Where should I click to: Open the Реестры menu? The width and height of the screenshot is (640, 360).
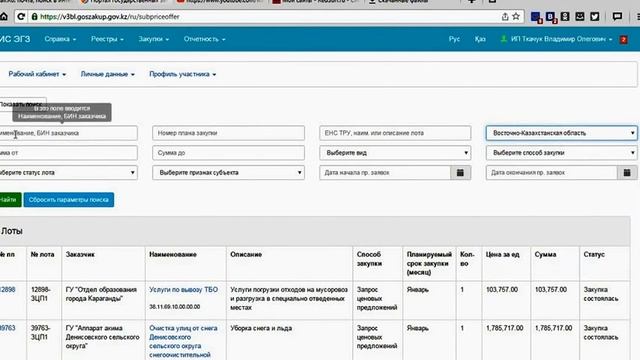107,39
